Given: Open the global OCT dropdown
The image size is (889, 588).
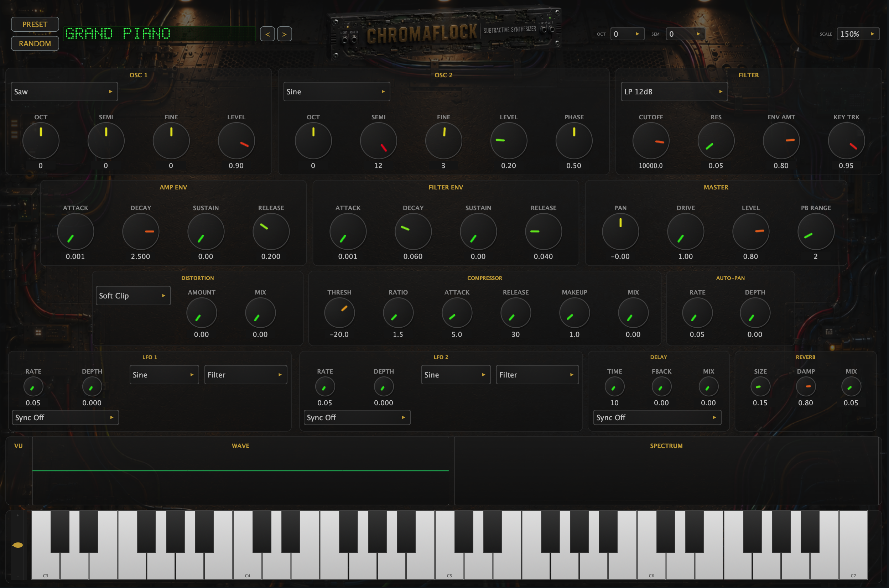Looking at the screenshot, I should click(627, 34).
